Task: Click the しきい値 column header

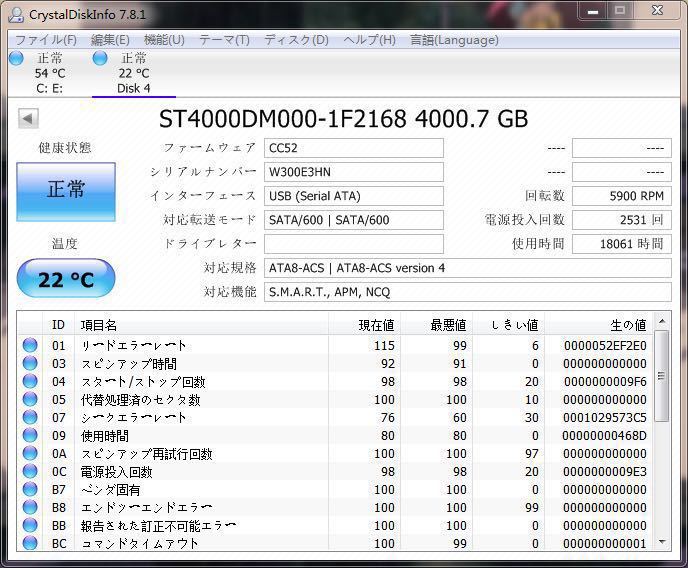Action: 508,325
